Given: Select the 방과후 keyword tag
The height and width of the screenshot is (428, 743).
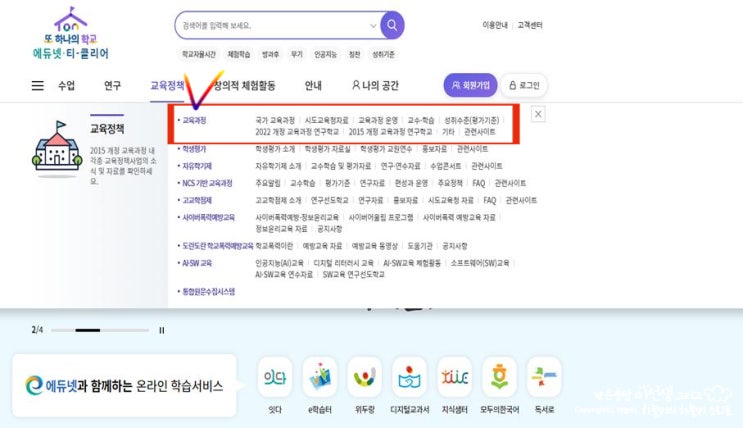Looking at the screenshot, I should coord(271,55).
